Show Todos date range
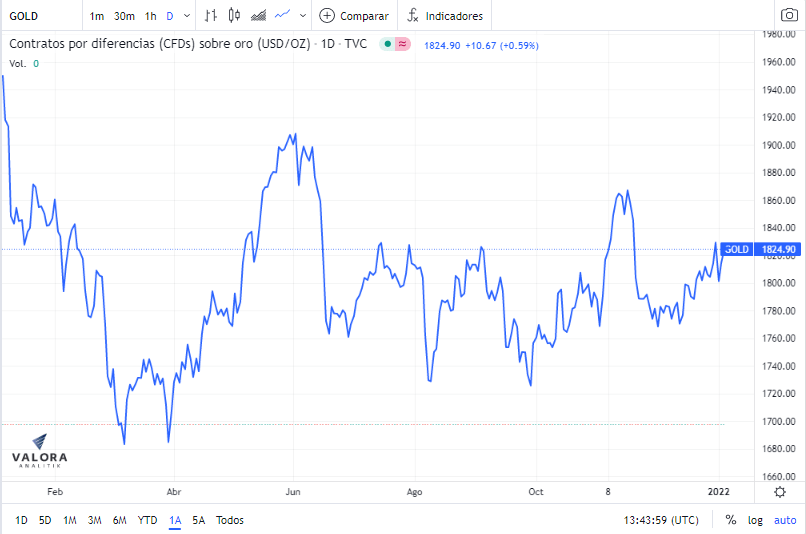 coord(230,520)
